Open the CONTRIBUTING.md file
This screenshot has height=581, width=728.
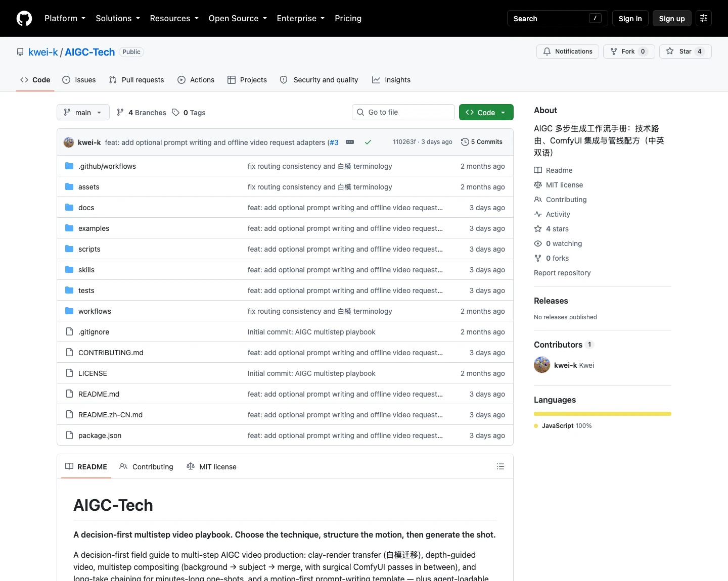[x=111, y=352]
